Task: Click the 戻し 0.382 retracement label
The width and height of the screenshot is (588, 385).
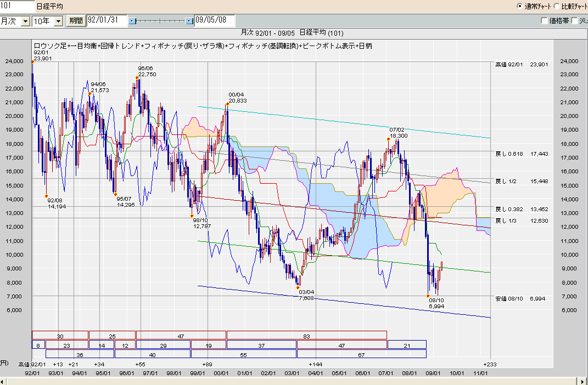Action: [x=509, y=210]
